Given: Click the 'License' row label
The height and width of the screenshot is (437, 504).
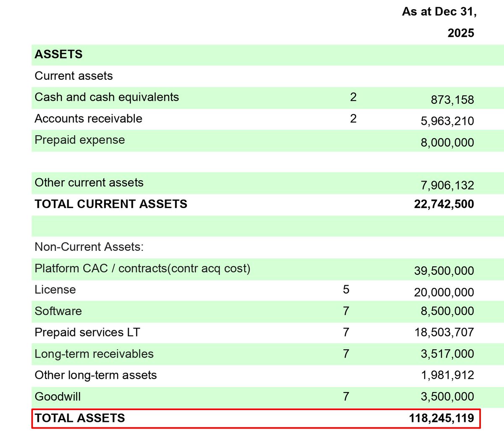Looking at the screenshot, I should coord(55,290).
